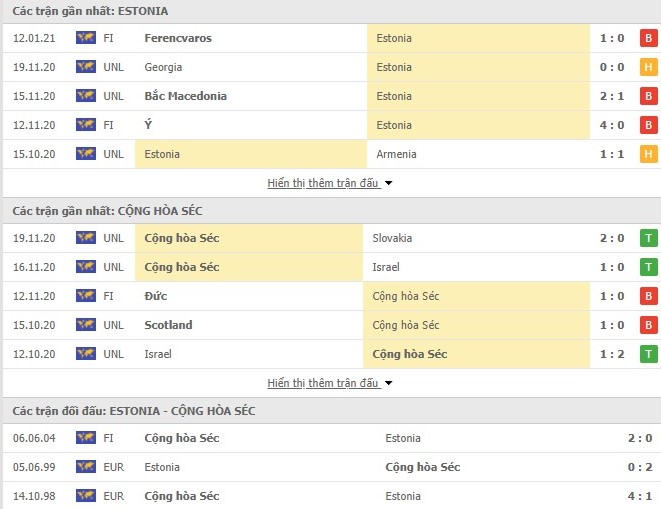Click the flag icon beside Ferencvaros match
661x509 pixels.
point(85,38)
